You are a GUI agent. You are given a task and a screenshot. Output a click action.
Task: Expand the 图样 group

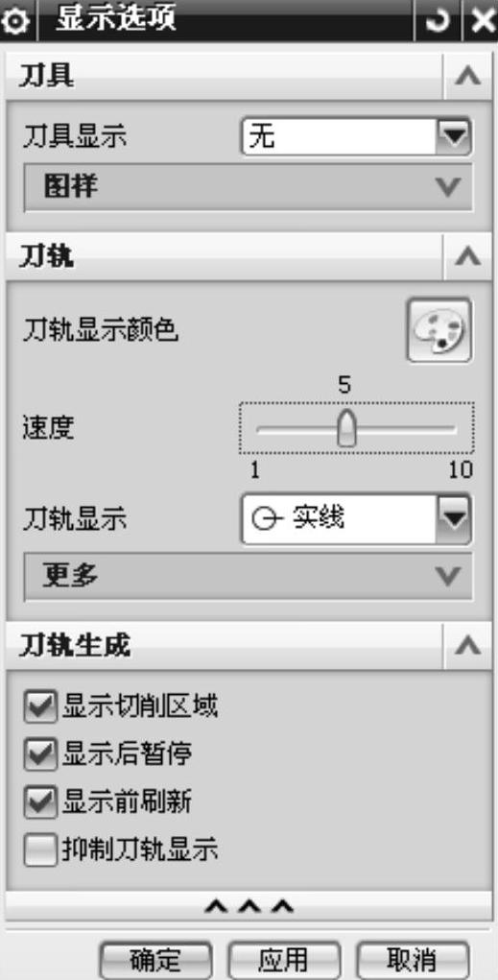click(x=249, y=187)
